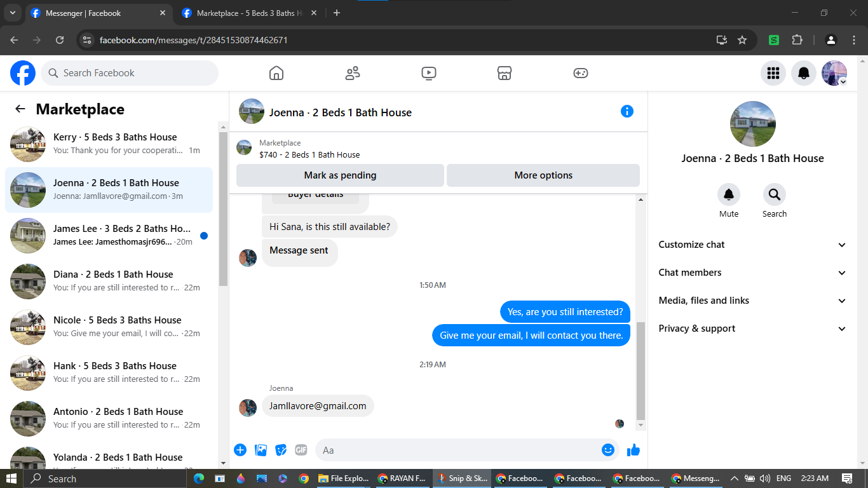Click the Yes, are you still interested message
Viewport: 868px width, 488px height.
(565, 312)
